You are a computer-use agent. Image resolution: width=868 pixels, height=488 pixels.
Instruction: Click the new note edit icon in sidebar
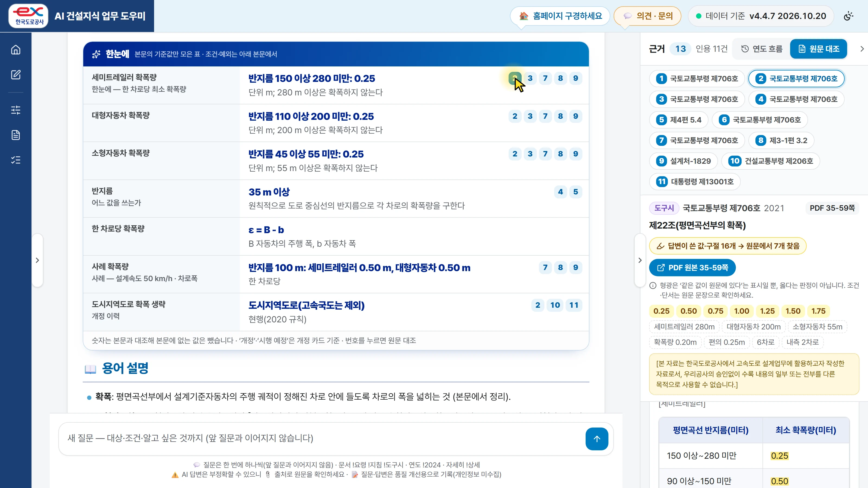pos(15,75)
